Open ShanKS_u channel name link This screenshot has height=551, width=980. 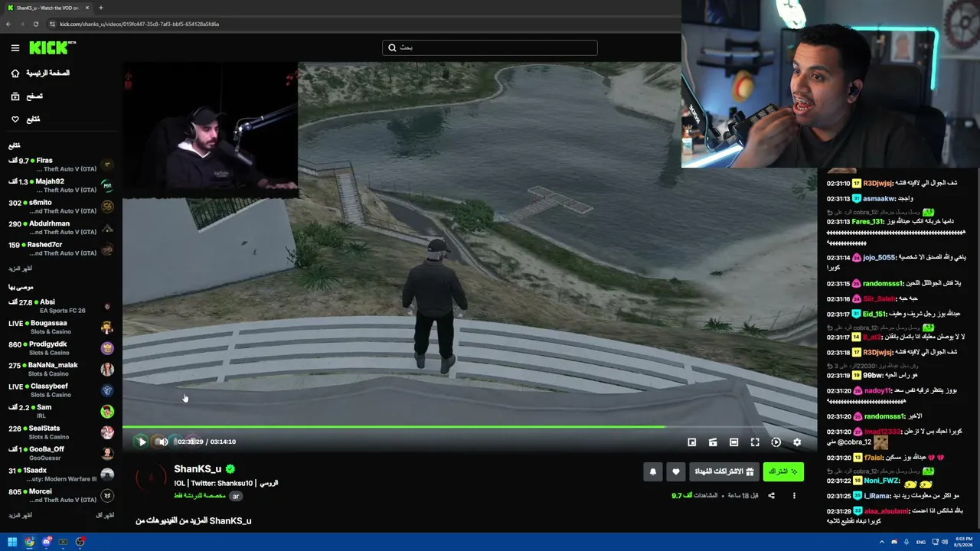pos(198,469)
